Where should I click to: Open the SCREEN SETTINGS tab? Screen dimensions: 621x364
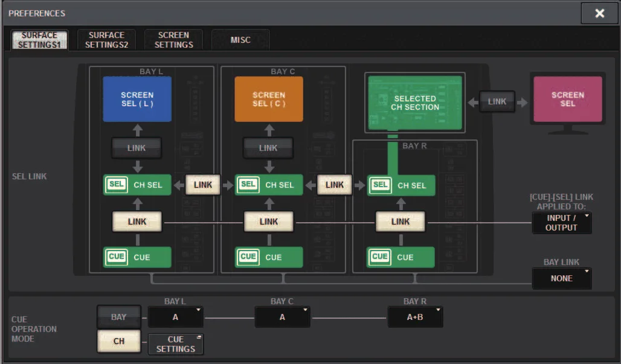click(x=173, y=40)
